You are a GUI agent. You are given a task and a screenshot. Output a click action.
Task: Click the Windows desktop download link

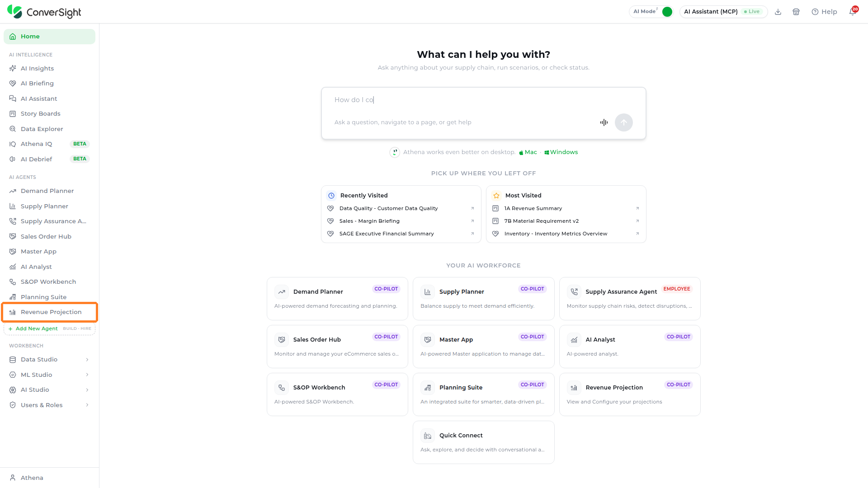[x=561, y=152]
